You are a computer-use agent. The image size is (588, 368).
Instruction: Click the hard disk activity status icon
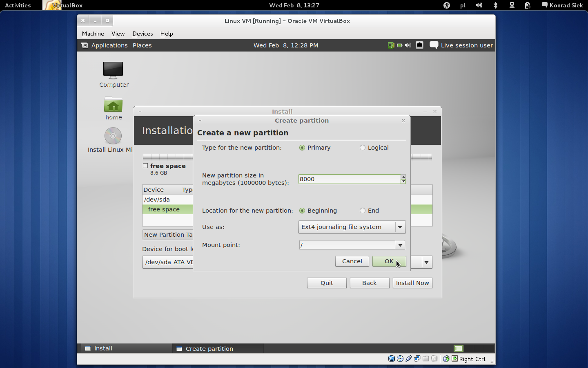pyautogui.click(x=391, y=359)
